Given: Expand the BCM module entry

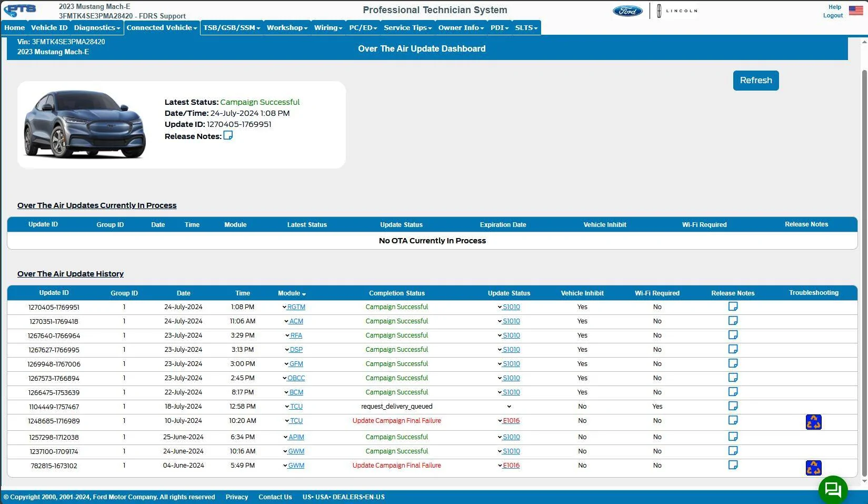Looking at the screenshot, I should click(x=294, y=392).
